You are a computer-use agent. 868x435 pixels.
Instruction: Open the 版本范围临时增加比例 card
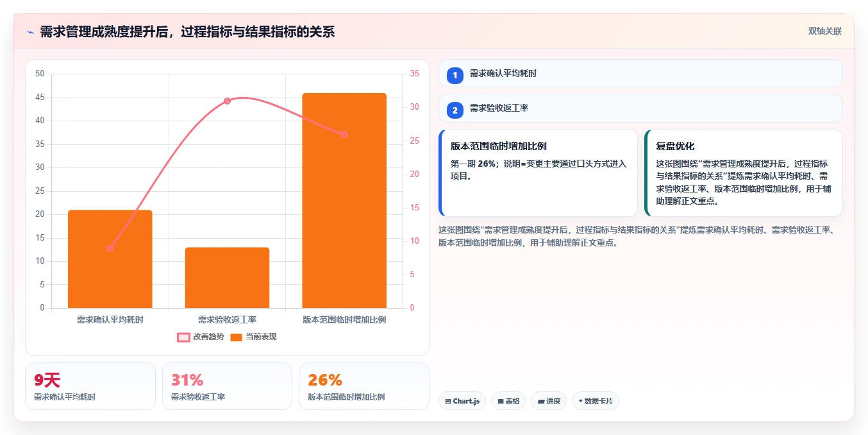coord(538,173)
